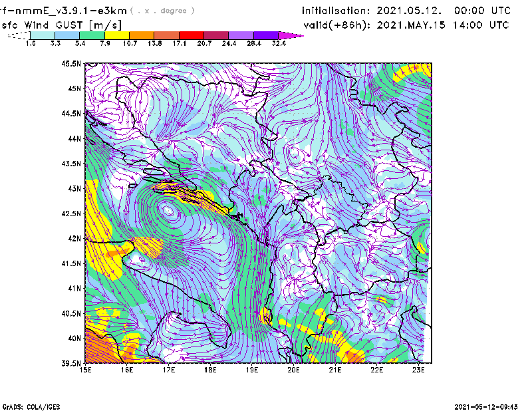
Task: Click the 16E longitude label
Action: coord(127,370)
